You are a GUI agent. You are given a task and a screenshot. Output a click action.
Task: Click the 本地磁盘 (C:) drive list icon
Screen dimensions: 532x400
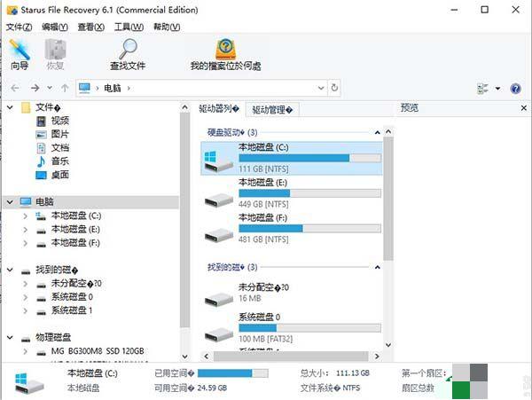[218, 161]
